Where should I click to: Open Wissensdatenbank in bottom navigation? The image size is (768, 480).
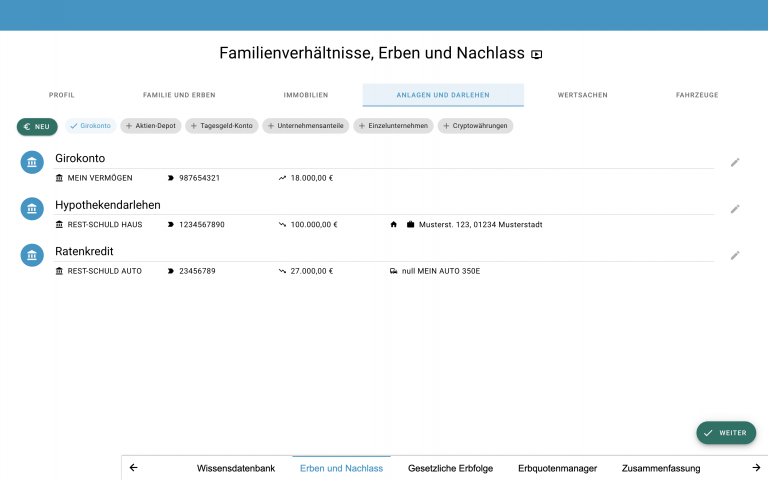(236, 468)
